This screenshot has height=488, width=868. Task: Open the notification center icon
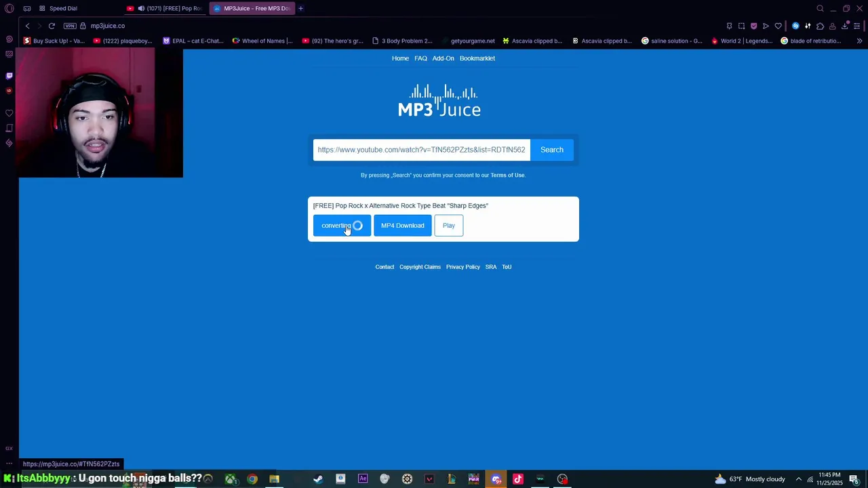coord(854,479)
